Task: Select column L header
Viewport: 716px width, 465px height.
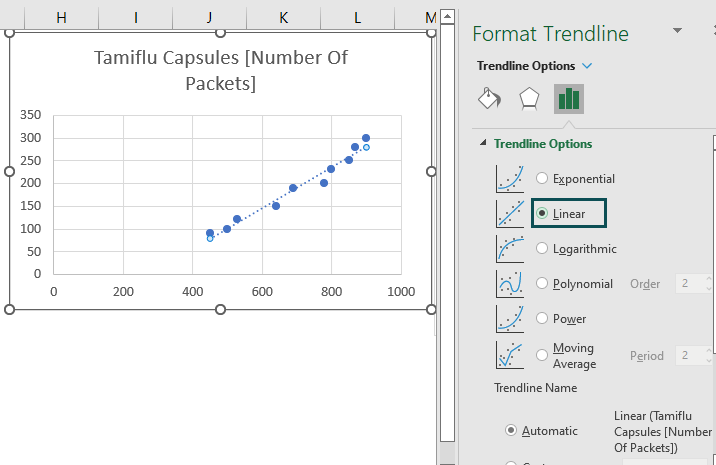Action: pos(358,18)
